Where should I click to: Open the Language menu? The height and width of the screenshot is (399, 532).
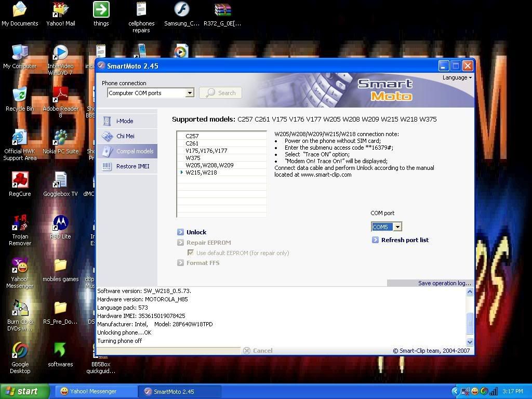pos(457,78)
